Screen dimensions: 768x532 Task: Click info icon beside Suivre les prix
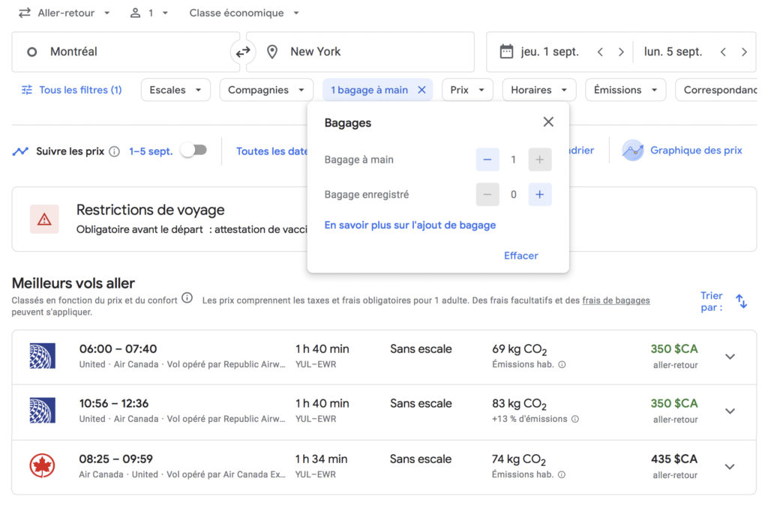point(114,151)
